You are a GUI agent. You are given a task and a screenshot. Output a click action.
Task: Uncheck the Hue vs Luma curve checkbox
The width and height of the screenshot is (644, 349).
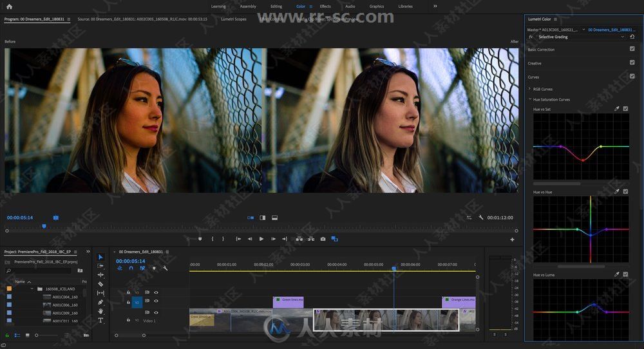point(625,274)
